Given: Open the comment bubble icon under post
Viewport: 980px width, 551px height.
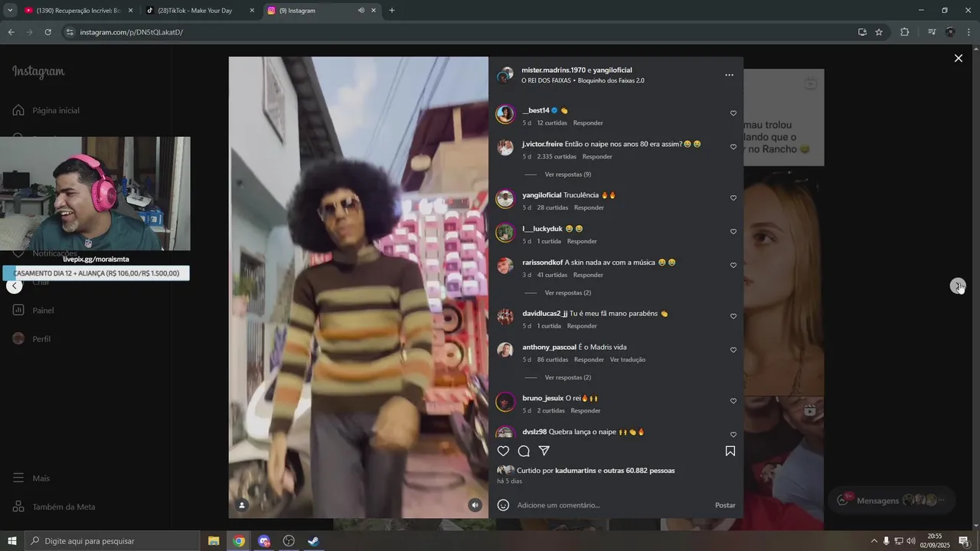Looking at the screenshot, I should pyautogui.click(x=524, y=452).
